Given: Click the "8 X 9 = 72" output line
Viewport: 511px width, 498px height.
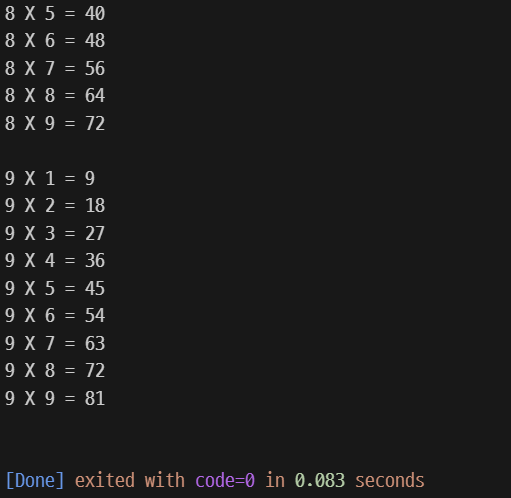Looking at the screenshot, I should [55, 123].
